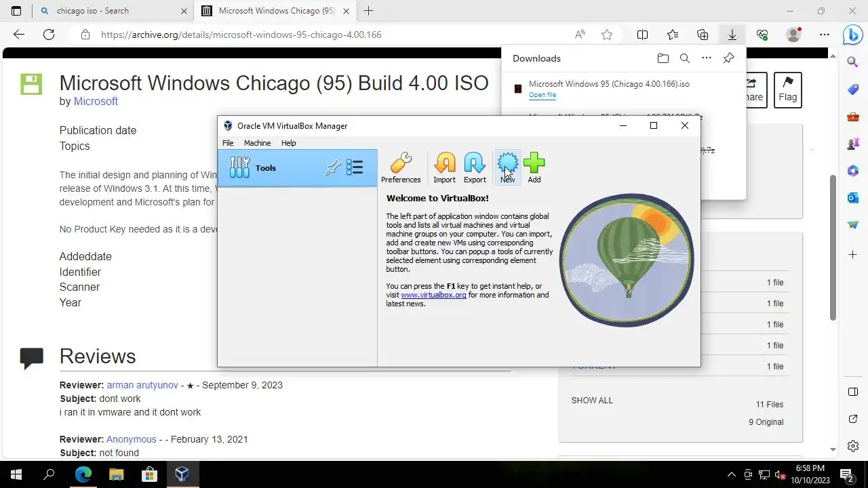868x488 pixels.
Task: Open the downloads folder
Action: click(x=663, y=58)
